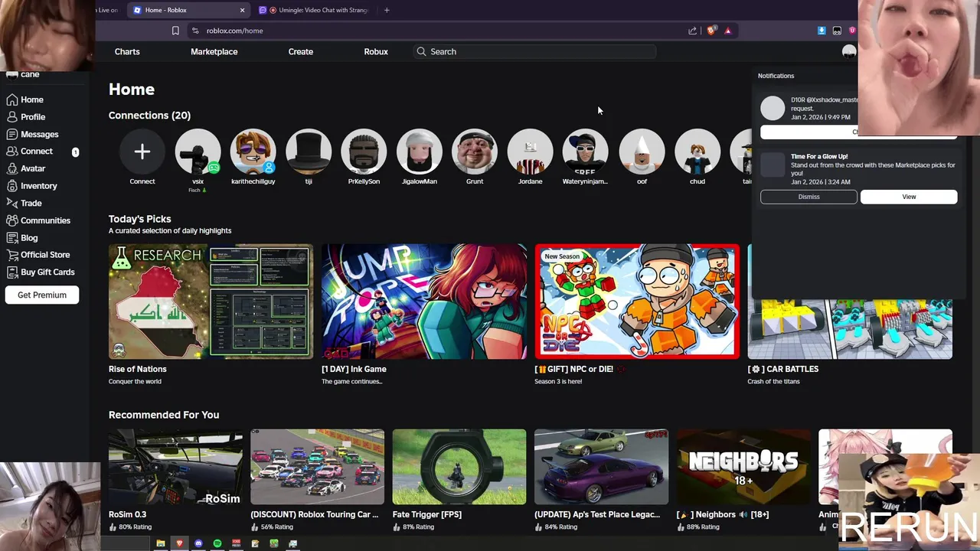Click the browser bookmark icon
Screen dimensions: 980x551
[175, 31]
